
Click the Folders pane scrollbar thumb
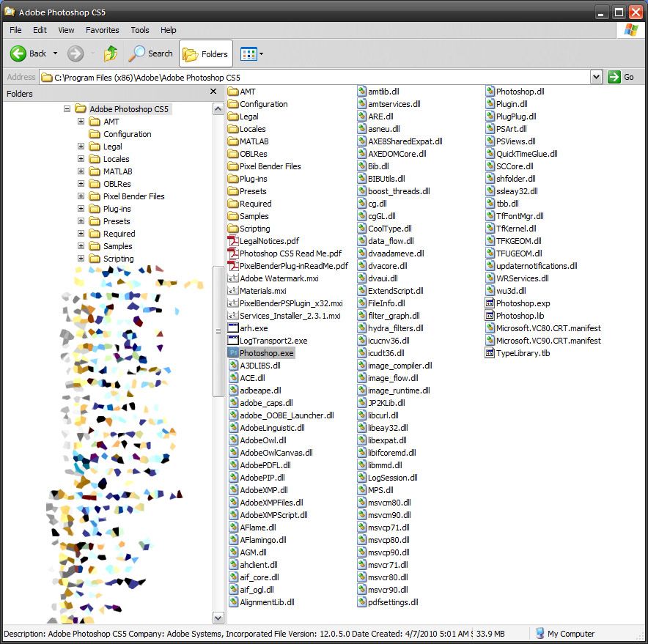(218, 331)
